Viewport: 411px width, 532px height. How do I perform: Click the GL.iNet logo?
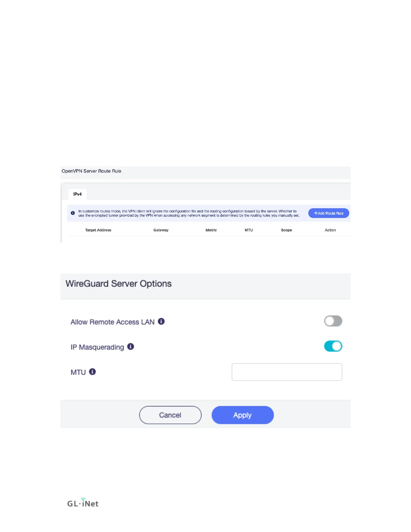83,503
